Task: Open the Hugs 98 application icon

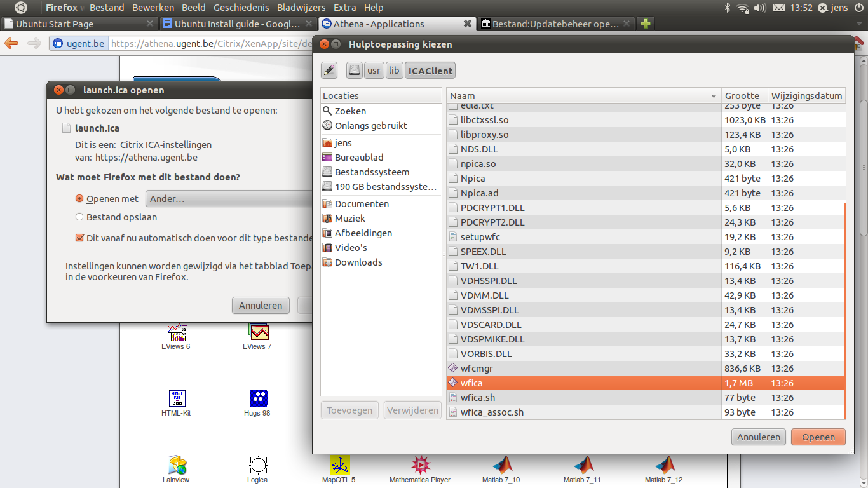Action: pos(258,398)
